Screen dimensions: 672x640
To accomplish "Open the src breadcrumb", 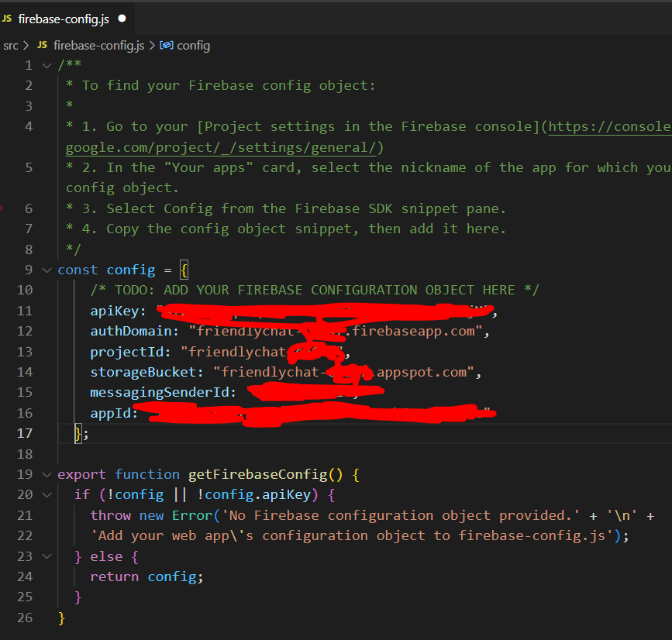I will coord(11,46).
